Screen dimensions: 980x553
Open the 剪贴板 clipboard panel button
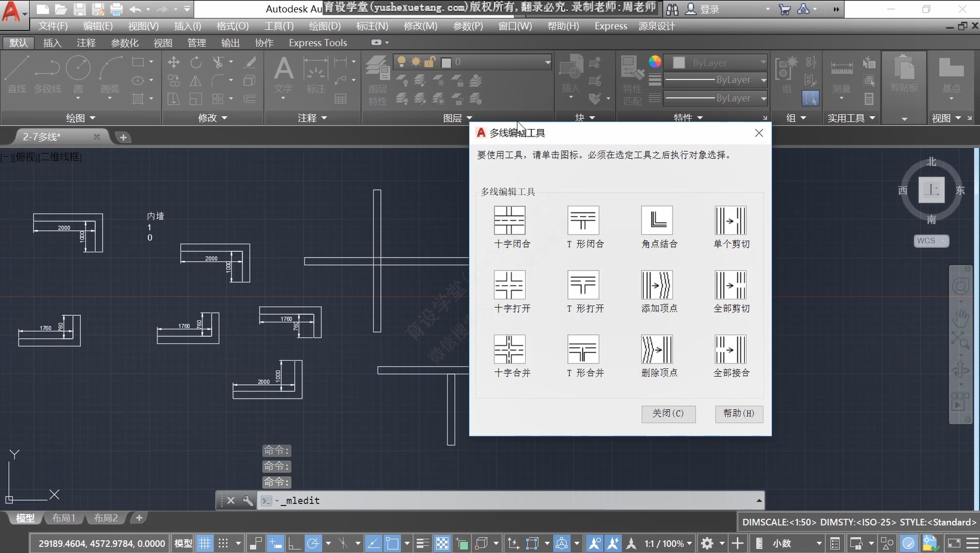(x=904, y=74)
